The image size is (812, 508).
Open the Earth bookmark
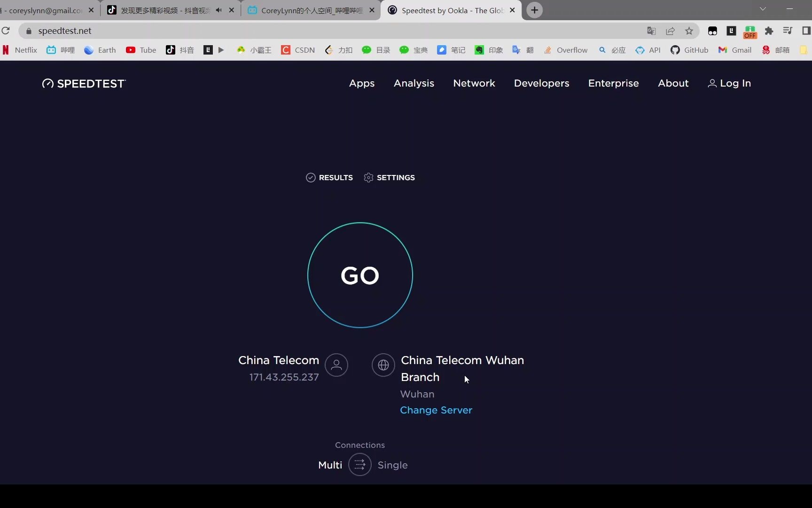coord(100,50)
